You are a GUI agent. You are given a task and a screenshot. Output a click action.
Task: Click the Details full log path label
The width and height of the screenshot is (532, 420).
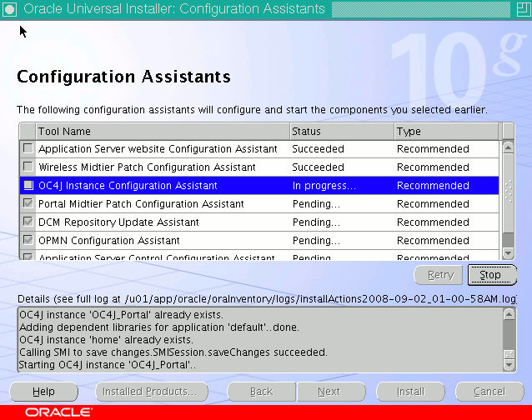pyautogui.click(x=267, y=298)
